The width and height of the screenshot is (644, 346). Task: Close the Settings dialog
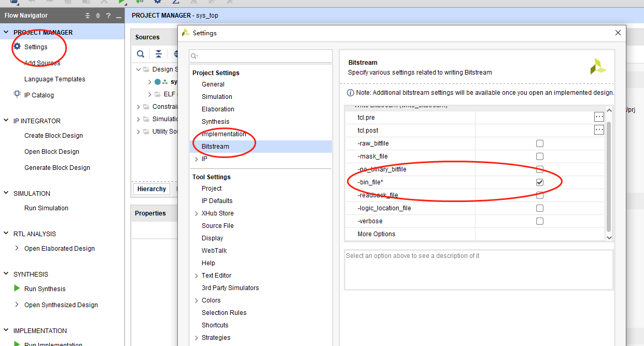[x=618, y=33]
